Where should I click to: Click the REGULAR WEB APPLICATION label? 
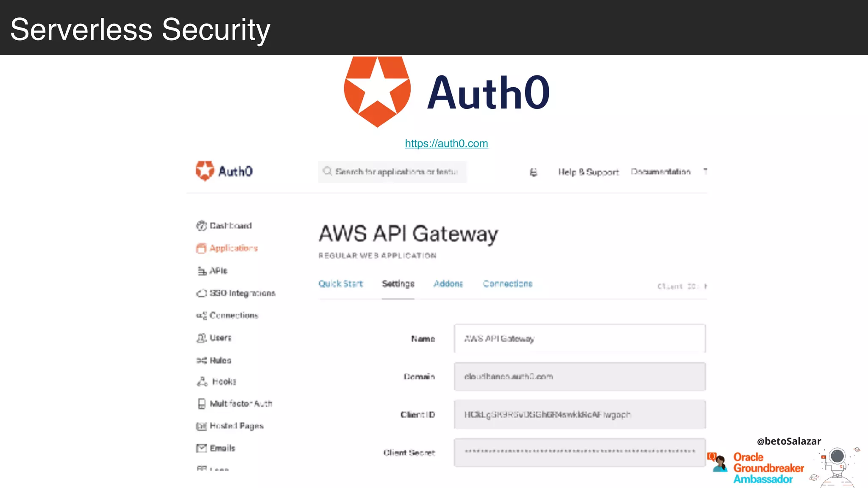click(377, 256)
